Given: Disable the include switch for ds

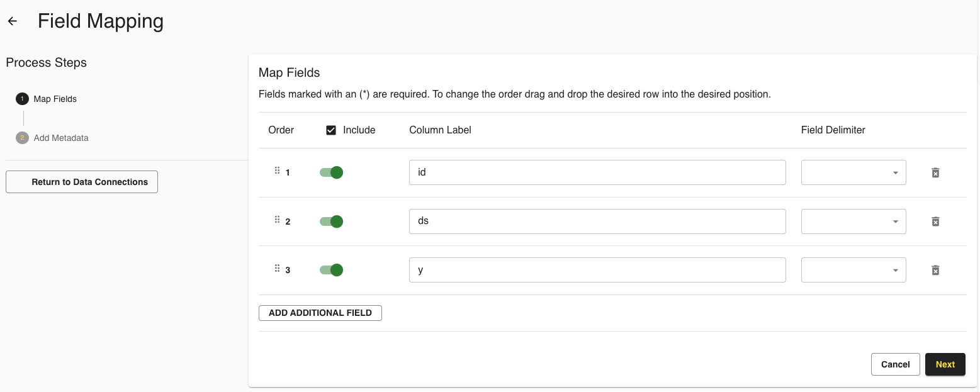Looking at the screenshot, I should tap(332, 221).
